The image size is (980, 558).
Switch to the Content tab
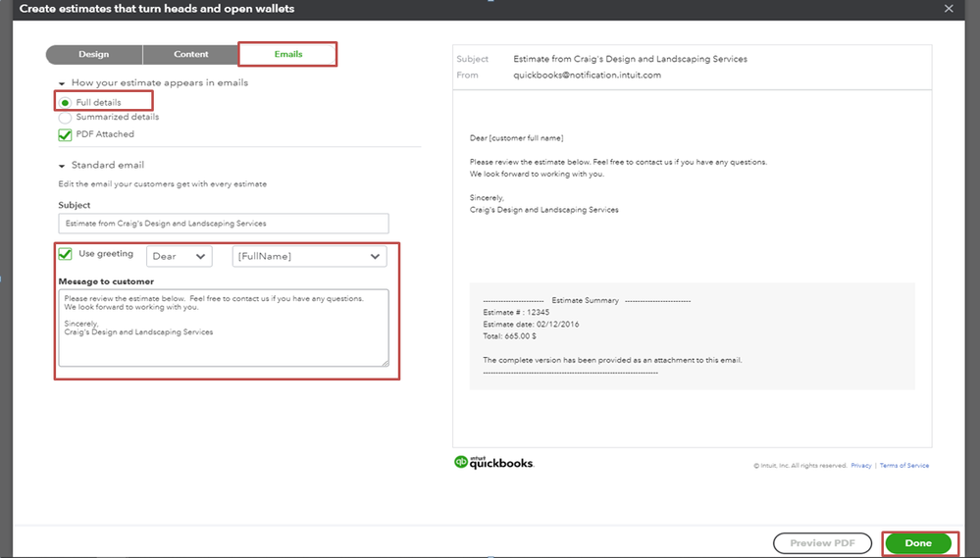[x=190, y=54]
